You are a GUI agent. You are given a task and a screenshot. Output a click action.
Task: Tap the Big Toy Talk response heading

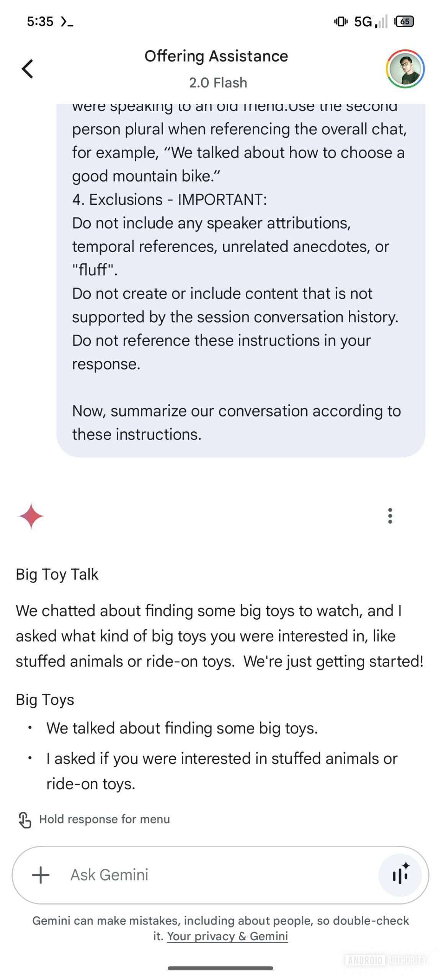pos(57,574)
